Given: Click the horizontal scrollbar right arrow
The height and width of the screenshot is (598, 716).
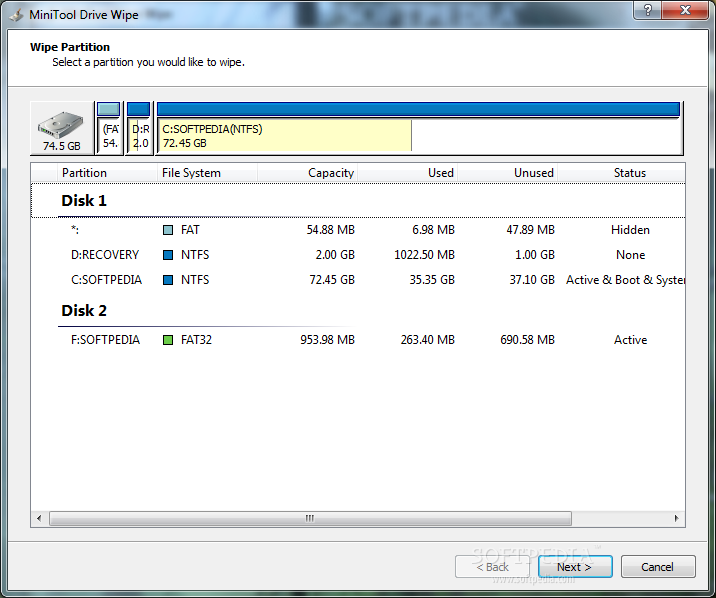Looking at the screenshot, I should 676,518.
